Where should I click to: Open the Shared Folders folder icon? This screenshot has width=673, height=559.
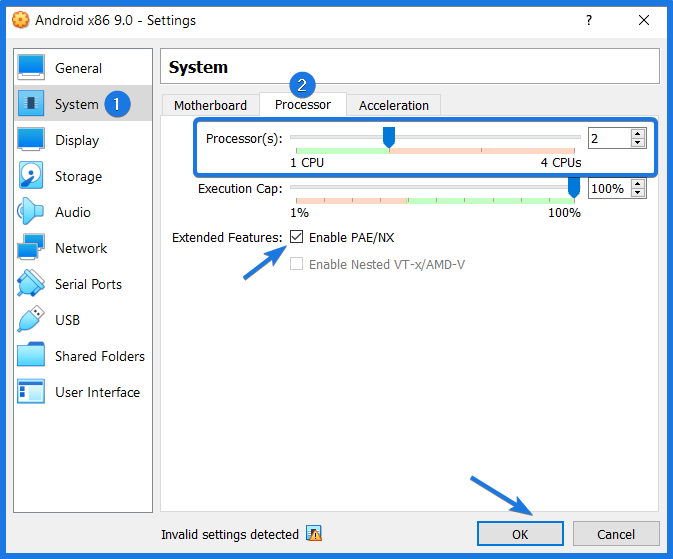tap(30, 355)
